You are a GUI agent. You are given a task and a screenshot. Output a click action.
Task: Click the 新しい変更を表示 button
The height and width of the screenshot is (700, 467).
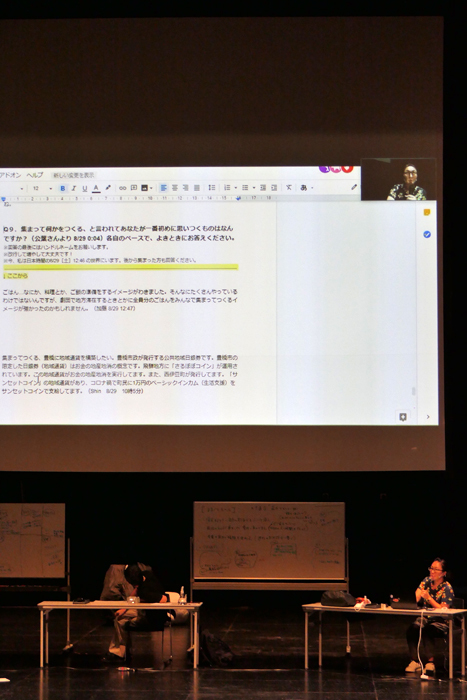tap(74, 175)
